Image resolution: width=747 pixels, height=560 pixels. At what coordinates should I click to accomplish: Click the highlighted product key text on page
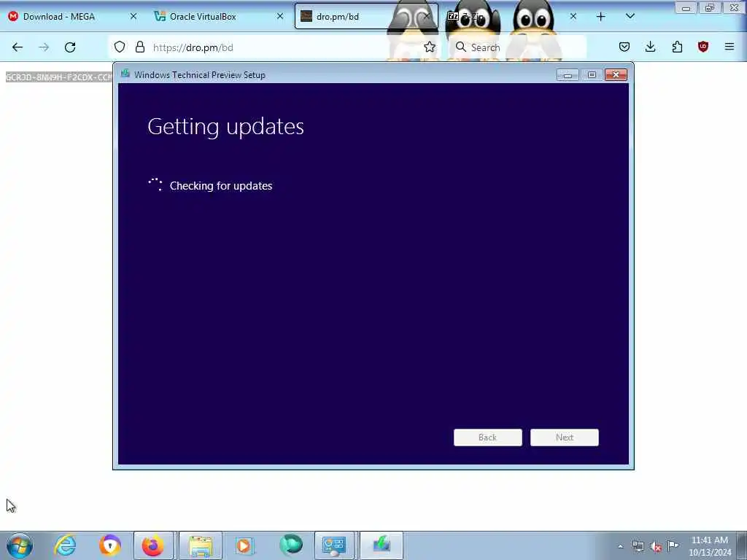click(x=58, y=77)
